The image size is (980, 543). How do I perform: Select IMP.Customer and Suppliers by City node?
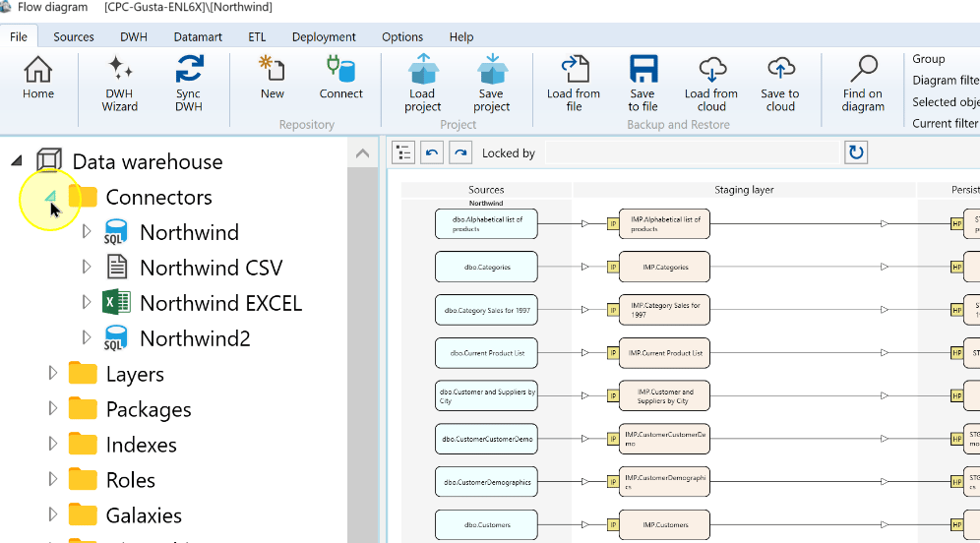[x=664, y=396]
